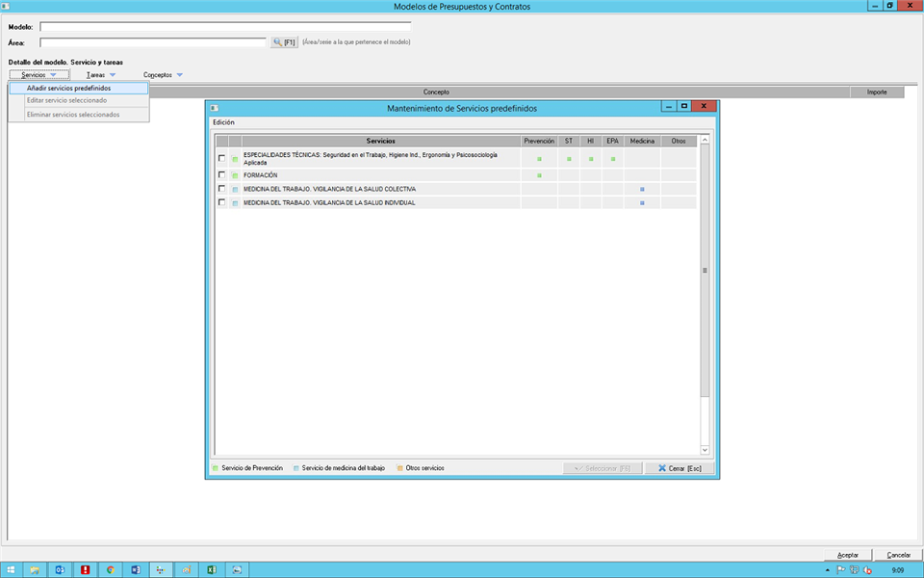Image resolution: width=924 pixels, height=578 pixels.
Task: Click the Aceptar button
Action: 848,555
